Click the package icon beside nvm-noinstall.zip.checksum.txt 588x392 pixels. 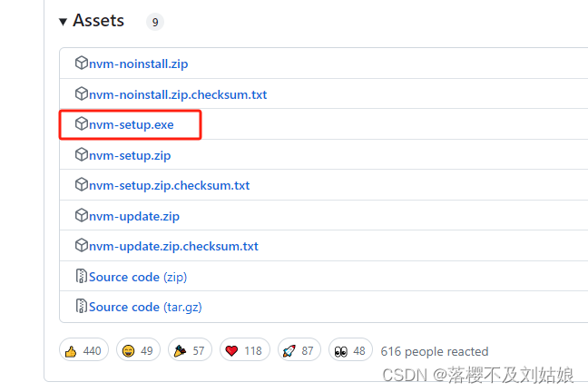(x=82, y=93)
